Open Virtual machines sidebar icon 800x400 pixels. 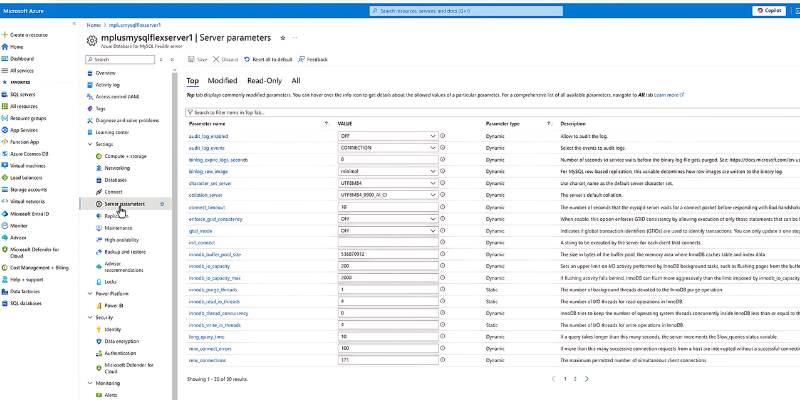[5, 166]
